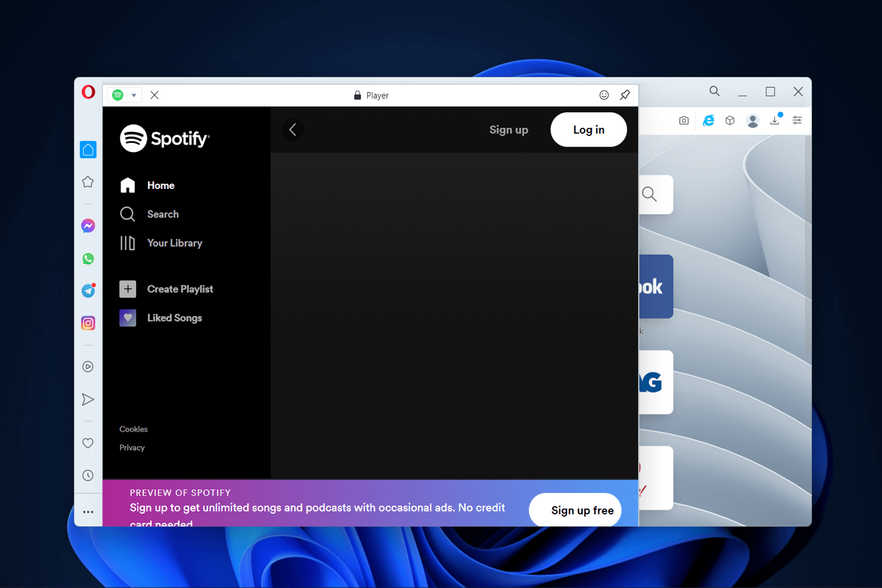Open the Cookies link in Spotify panel

(133, 429)
